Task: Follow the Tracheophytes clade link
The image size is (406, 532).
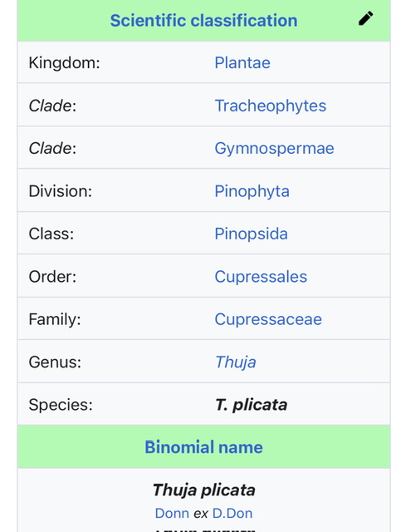Action: point(271,106)
